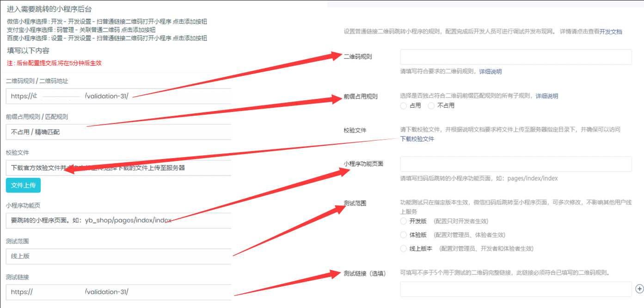Focus the right-side 二维码规则 input field
The width and height of the screenshot is (644, 308).
tap(516, 57)
